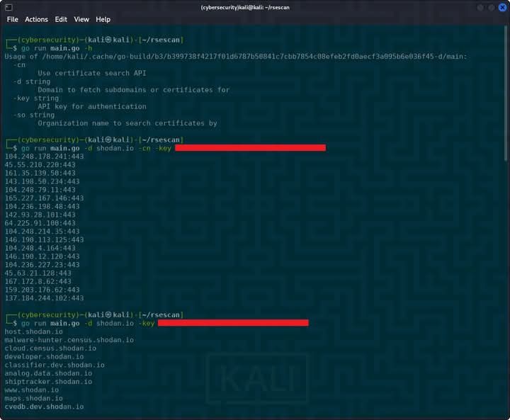Click the IP 104.236.198.48:443
The image size is (510, 420).
point(42,206)
